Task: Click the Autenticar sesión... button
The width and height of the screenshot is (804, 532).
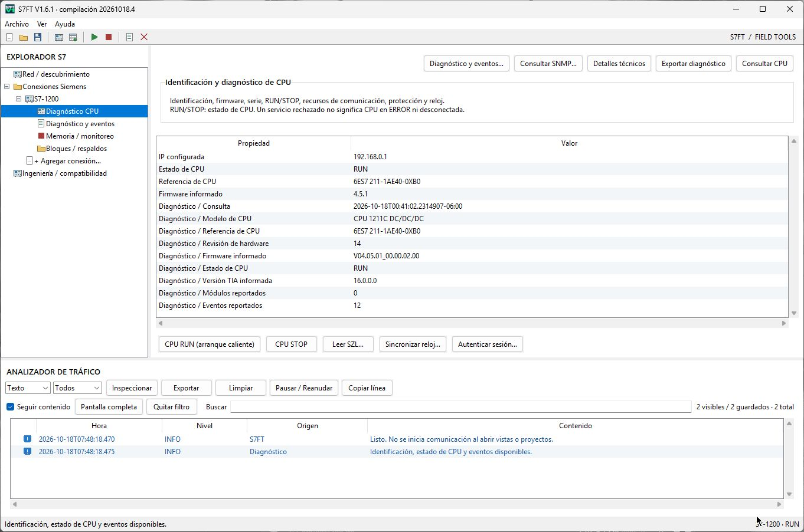Action: point(488,344)
